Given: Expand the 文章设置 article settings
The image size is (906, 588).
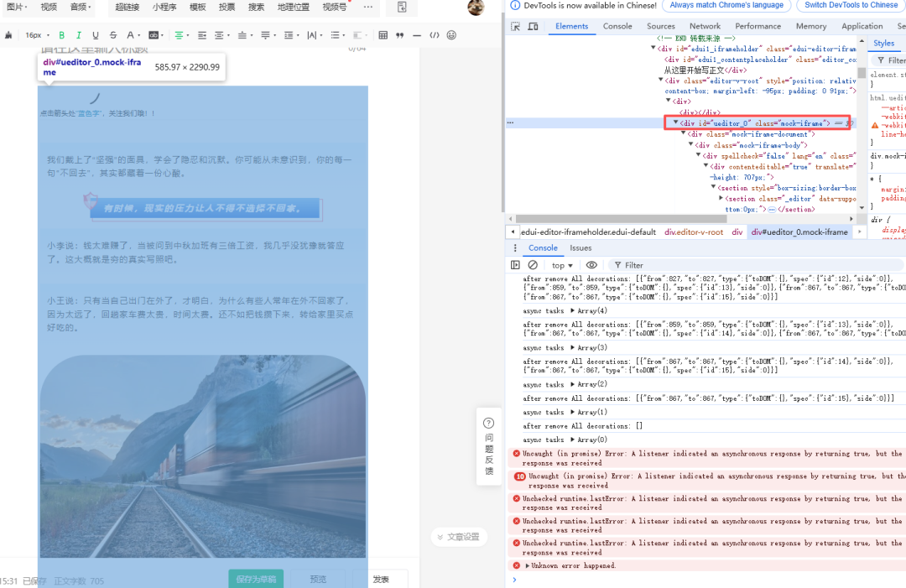Looking at the screenshot, I should pos(459,537).
